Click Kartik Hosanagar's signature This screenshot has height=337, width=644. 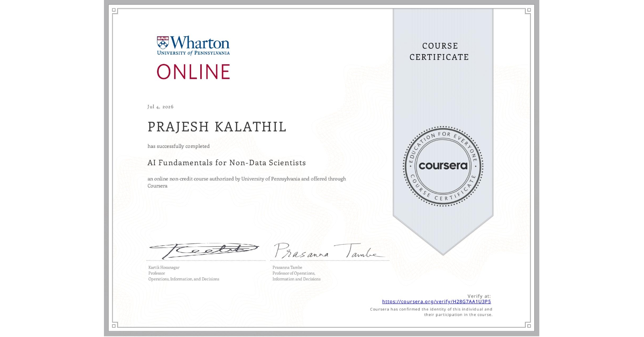pos(204,251)
